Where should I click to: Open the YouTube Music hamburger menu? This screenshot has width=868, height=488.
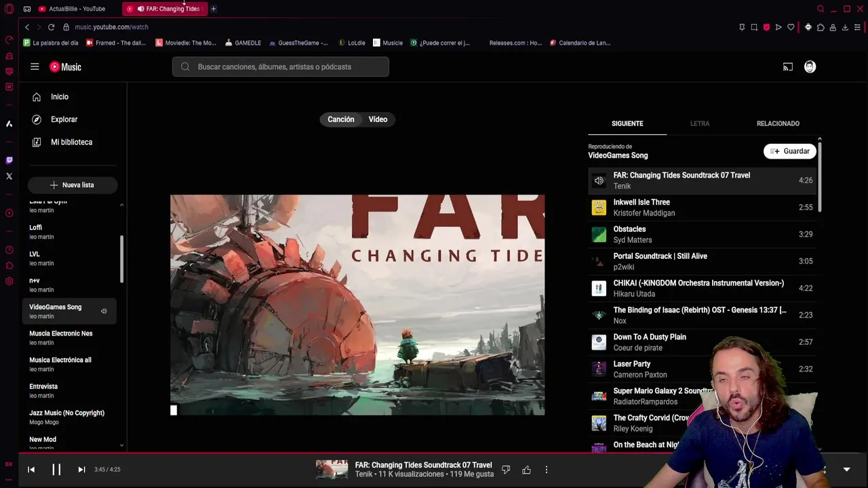click(x=35, y=66)
